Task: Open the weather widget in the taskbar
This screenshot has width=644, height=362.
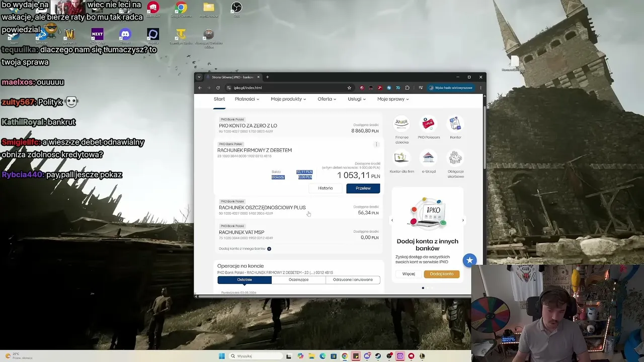Action: coord(19,356)
